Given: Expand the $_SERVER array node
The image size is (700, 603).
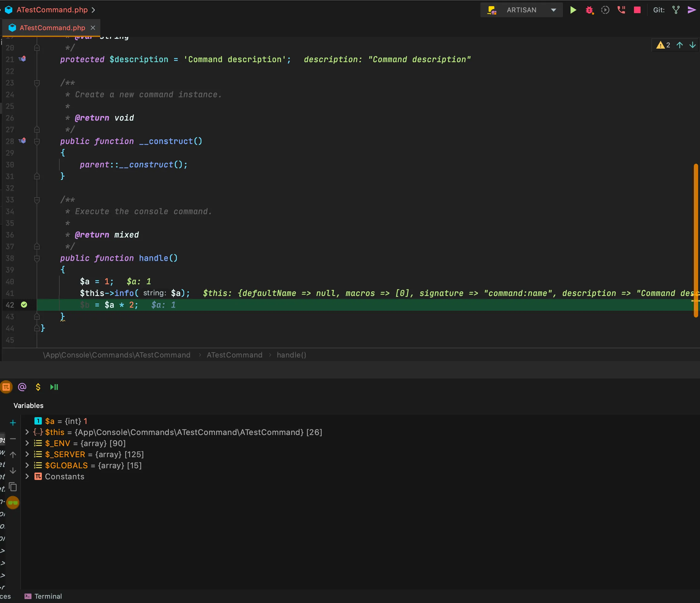Looking at the screenshot, I should coord(27,454).
